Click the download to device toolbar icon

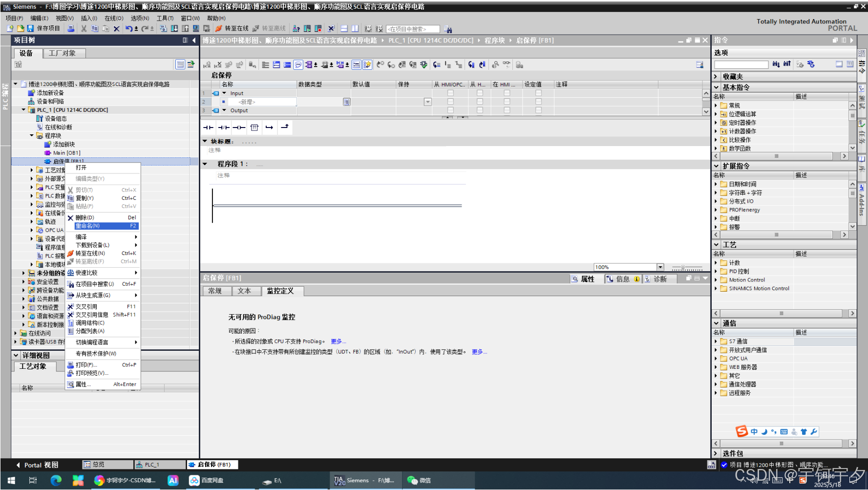[174, 29]
